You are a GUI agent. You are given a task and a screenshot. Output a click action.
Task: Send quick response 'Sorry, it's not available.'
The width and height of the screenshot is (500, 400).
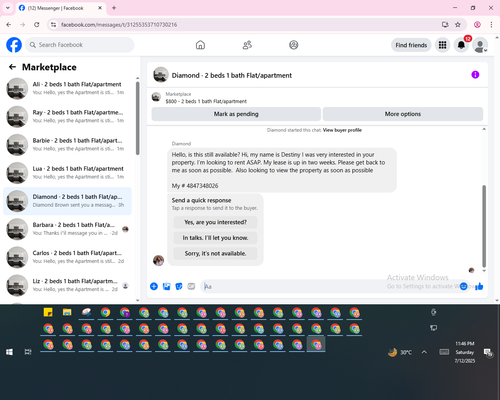pyautogui.click(x=215, y=254)
